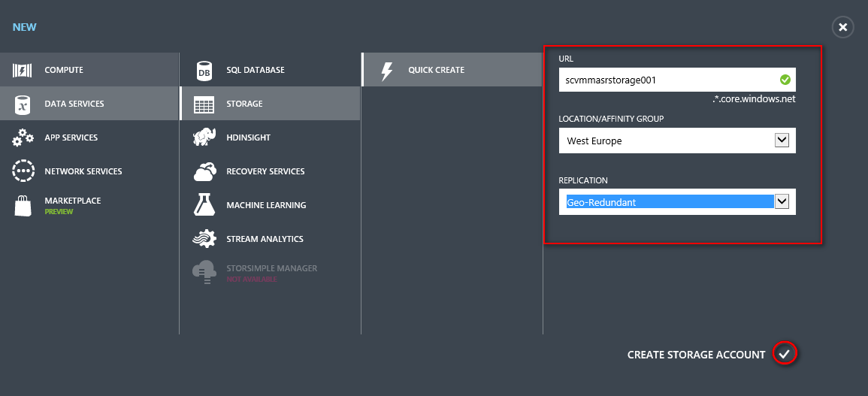
Task: Open the Network Services category
Action: [89, 171]
